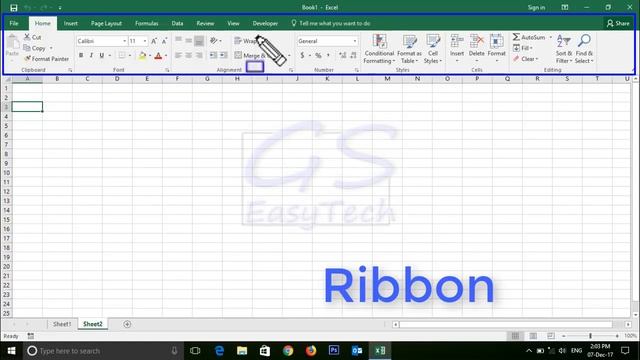The image size is (640, 360).
Task: Align text to the left
Action: pyautogui.click(x=178, y=55)
